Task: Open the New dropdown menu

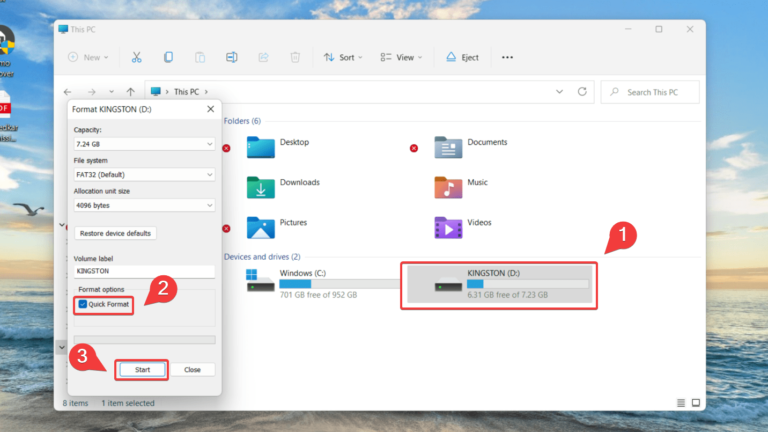Action: click(88, 57)
